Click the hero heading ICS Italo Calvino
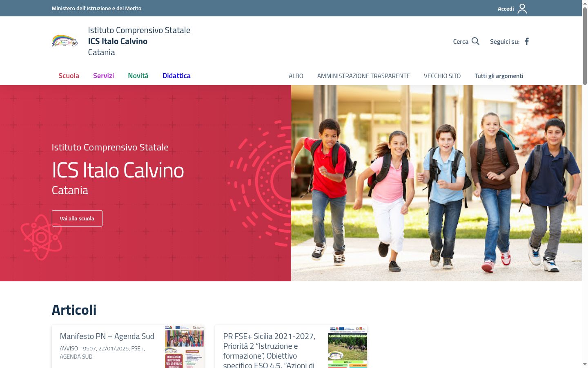The height and width of the screenshot is (368, 588). tap(118, 170)
